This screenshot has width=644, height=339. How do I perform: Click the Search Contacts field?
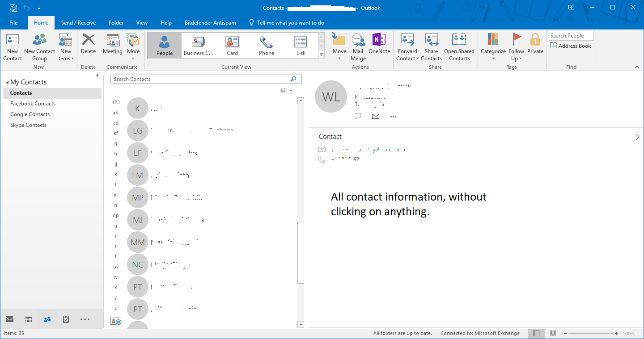pos(206,79)
